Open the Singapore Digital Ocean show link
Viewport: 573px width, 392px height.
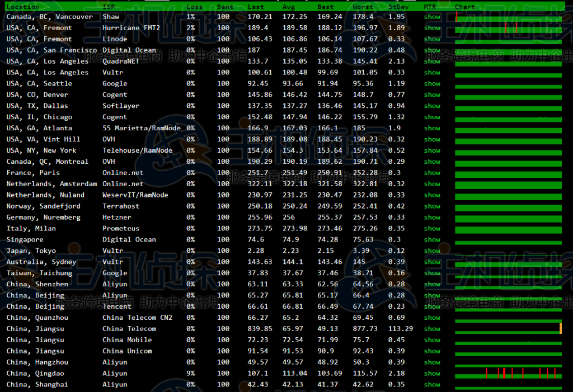point(432,239)
